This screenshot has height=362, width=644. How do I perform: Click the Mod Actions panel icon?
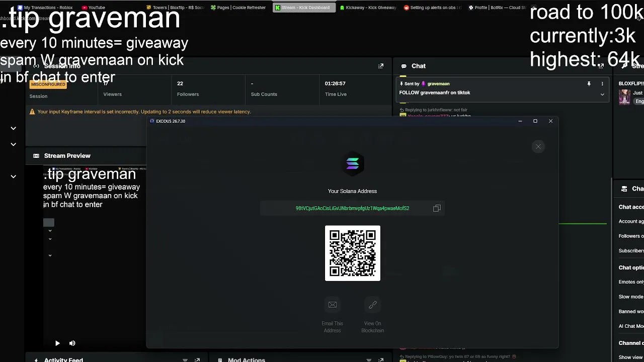click(220, 360)
